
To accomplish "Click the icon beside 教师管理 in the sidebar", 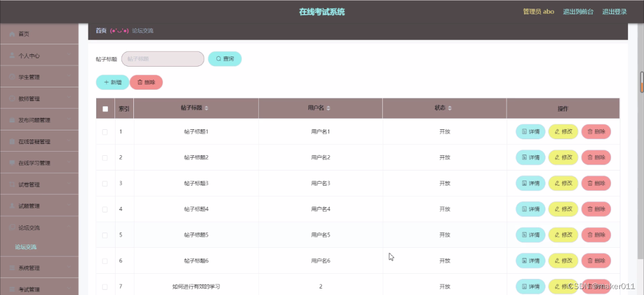I will tap(12, 99).
